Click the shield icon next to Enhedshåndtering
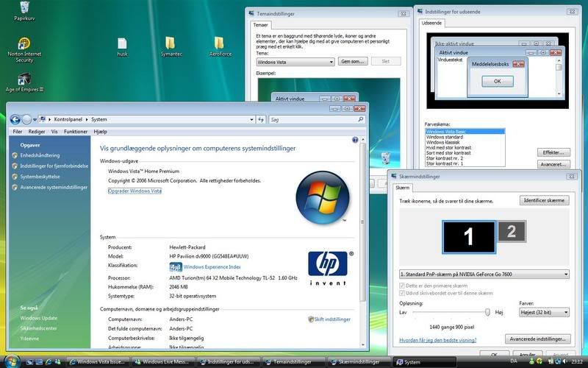This screenshot has width=588, height=368. click(x=15, y=155)
